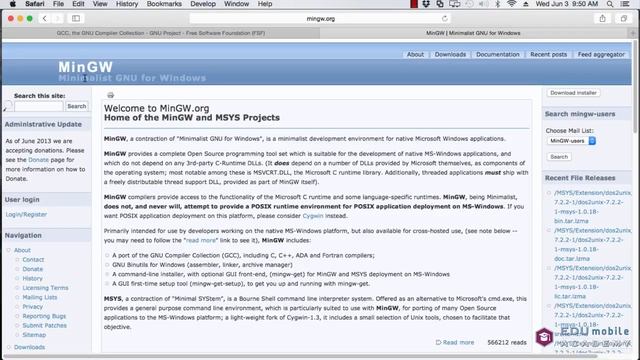
Task: Open Spotlight search in menu bar
Action: tap(610, 4)
